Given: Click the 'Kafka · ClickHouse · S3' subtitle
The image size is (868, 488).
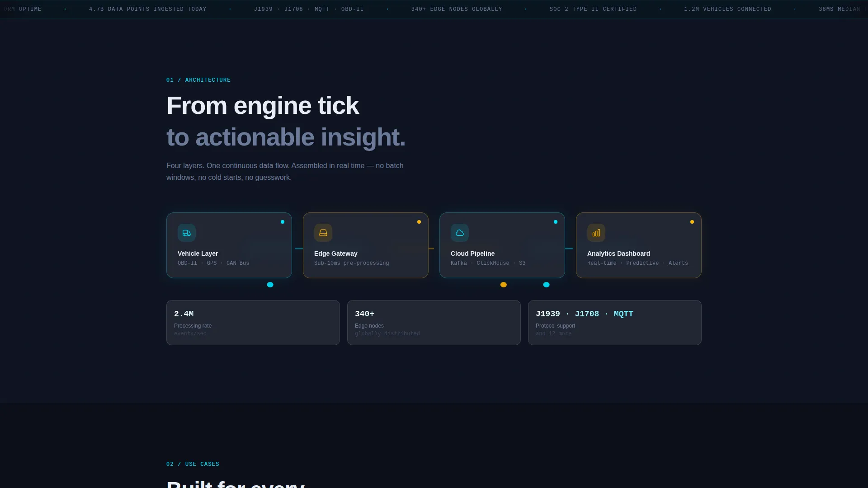Looking at the screenshot, I should coord(488,263).
